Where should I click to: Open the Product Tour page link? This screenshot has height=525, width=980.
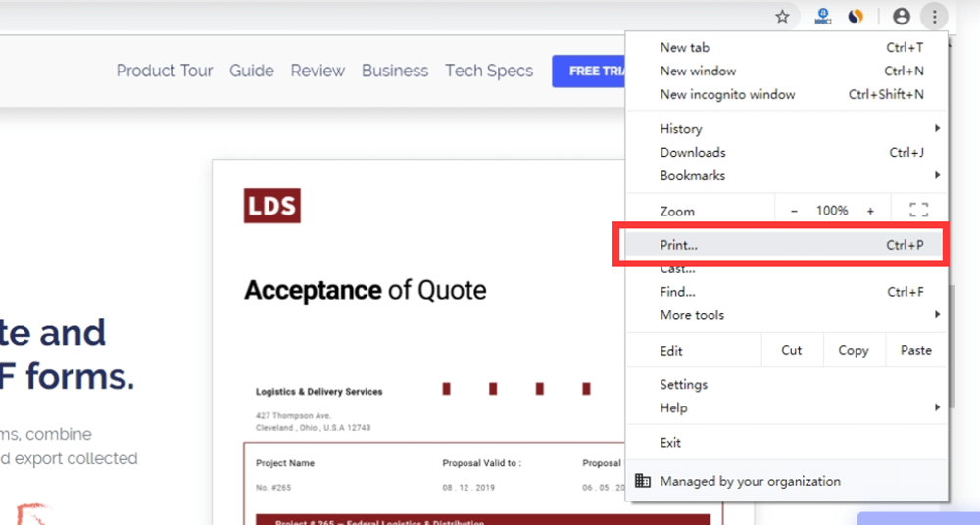pos(165,71)
